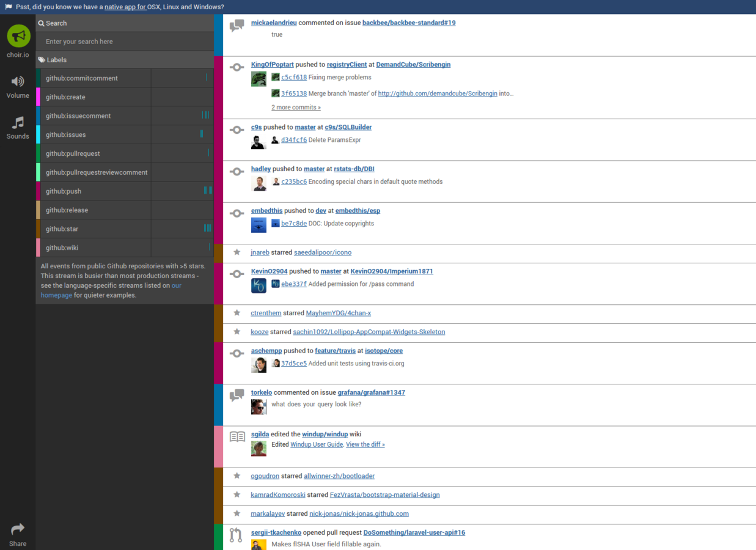Click the push icon beside hadley event
The height and width of the screenshot is (550, 756).
coord(237,172)
